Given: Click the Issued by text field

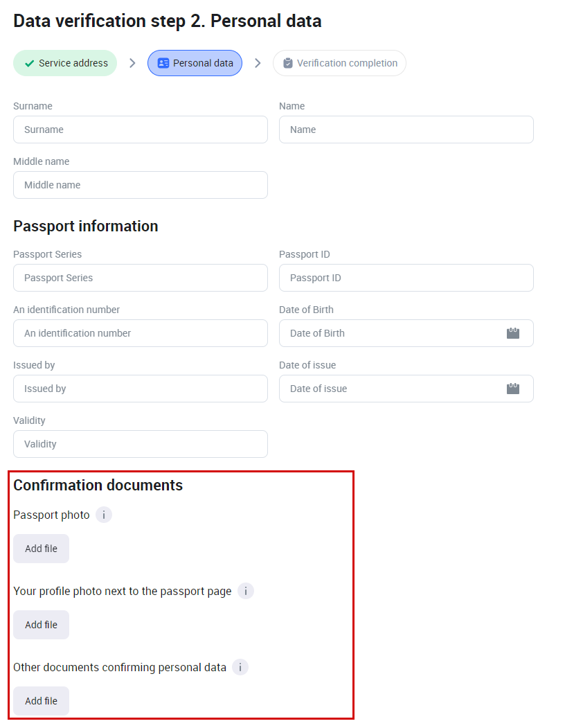Looking at the screenshot, I should point(141,389).
